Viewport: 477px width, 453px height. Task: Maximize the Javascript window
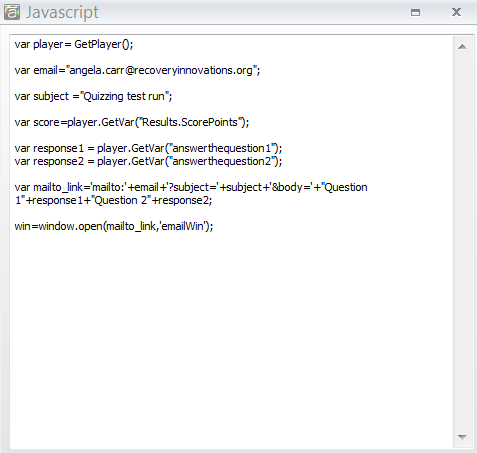pos(415,13)
